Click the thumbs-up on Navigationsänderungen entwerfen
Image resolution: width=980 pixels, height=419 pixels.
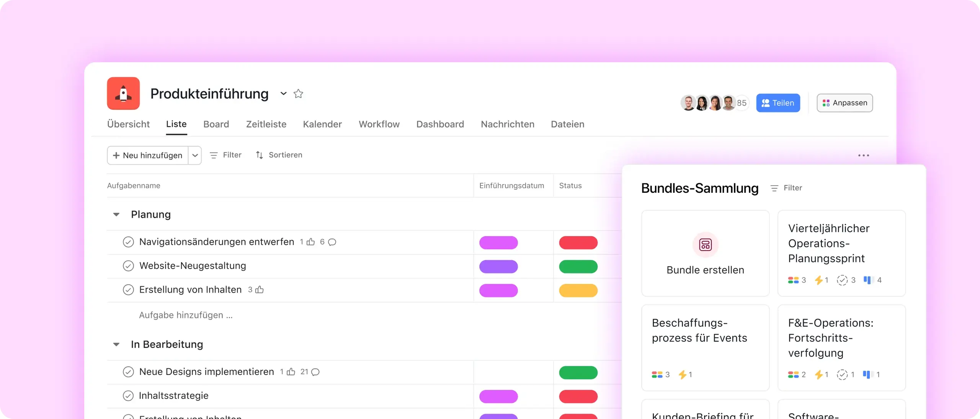(x=311, y=242)
